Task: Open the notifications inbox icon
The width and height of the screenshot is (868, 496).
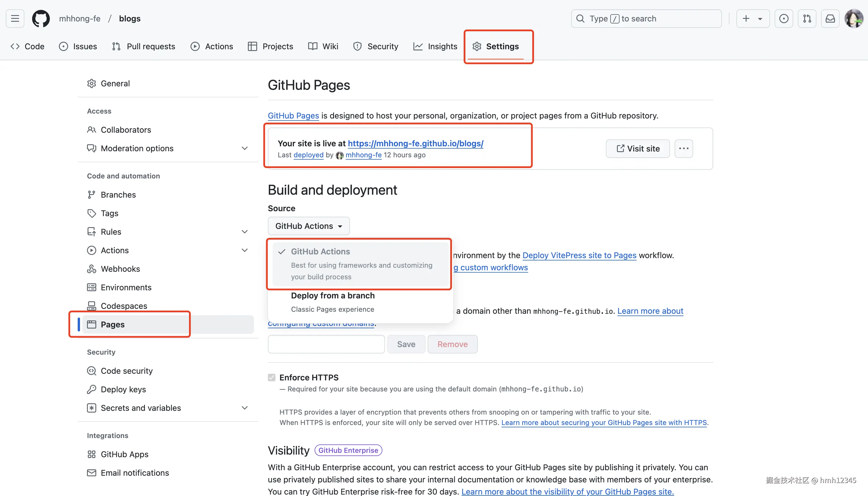Action: click(x=830, y=18)
